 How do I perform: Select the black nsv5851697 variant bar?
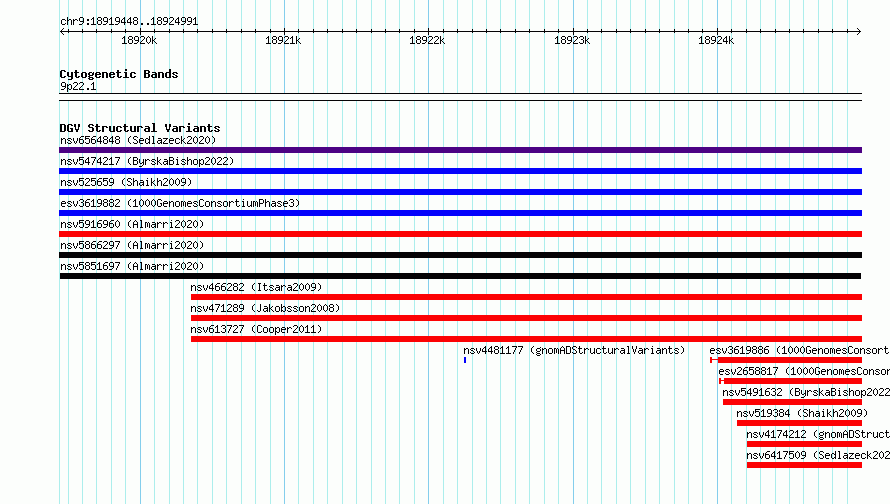pos(460,276)
